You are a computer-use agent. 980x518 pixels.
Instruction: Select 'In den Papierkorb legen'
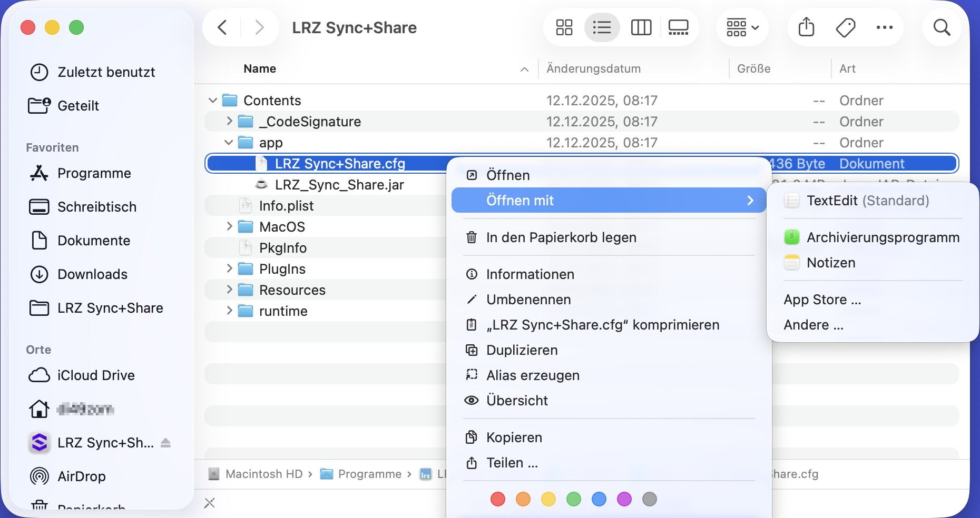click(x=561, y=237)
